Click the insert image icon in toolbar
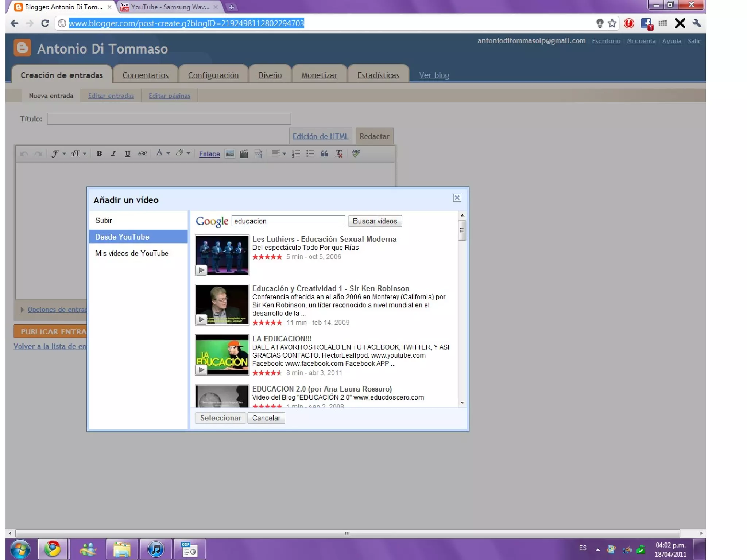The image size is (747, 560). click(x=229, y=154)
